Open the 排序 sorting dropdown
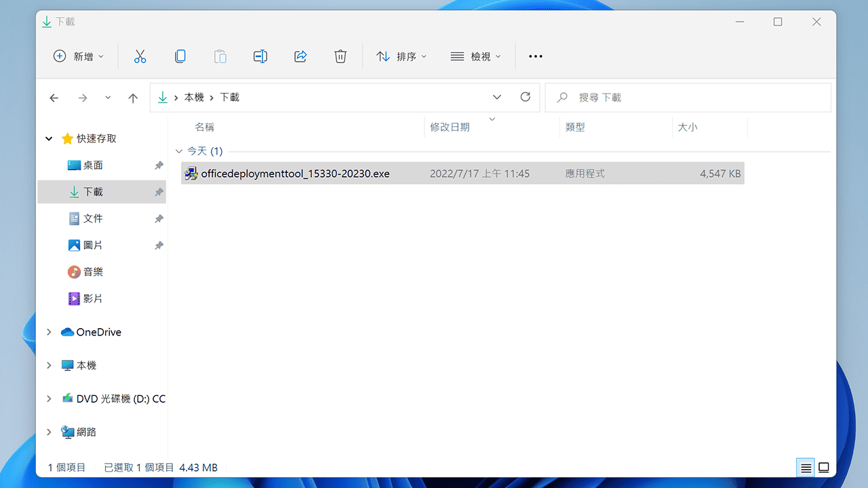 click(401, 56)
